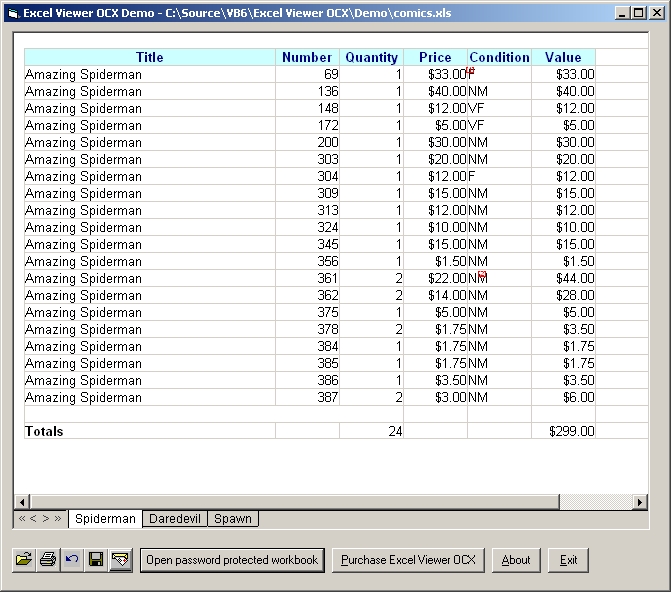Go to previous sheet with < arrow

pyautogui.click(x=33, y=518)
